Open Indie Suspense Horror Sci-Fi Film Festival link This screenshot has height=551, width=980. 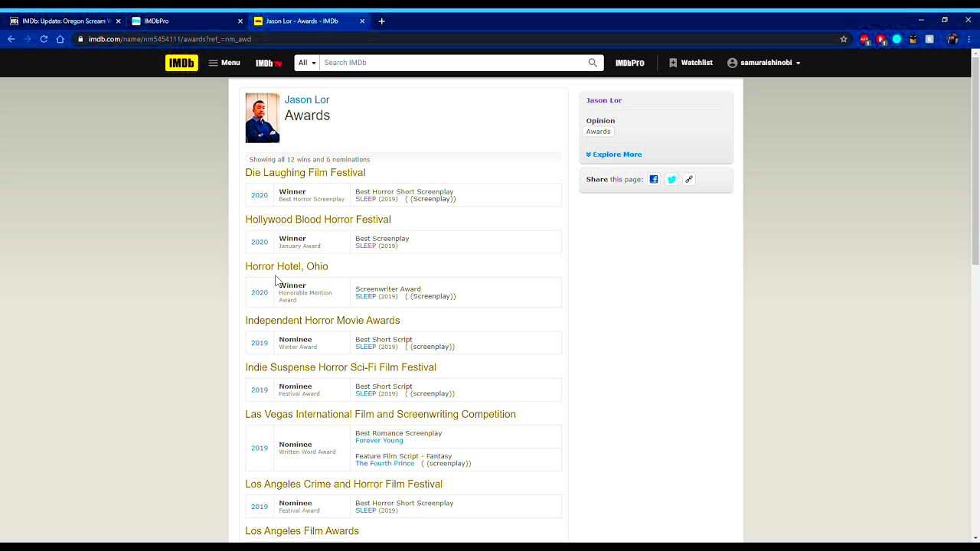point(341,367)
